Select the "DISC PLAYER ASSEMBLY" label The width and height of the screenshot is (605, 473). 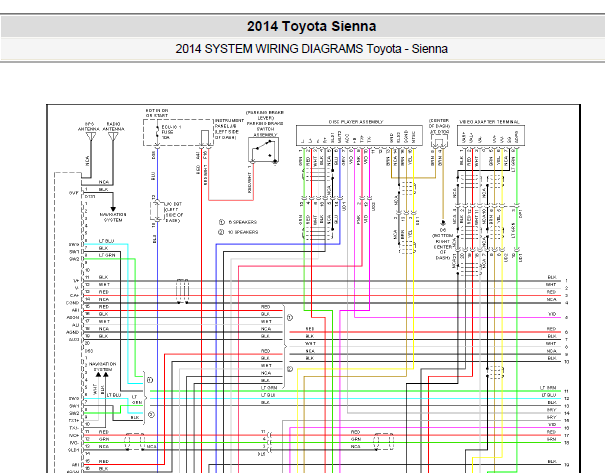(x=356, y=122)
